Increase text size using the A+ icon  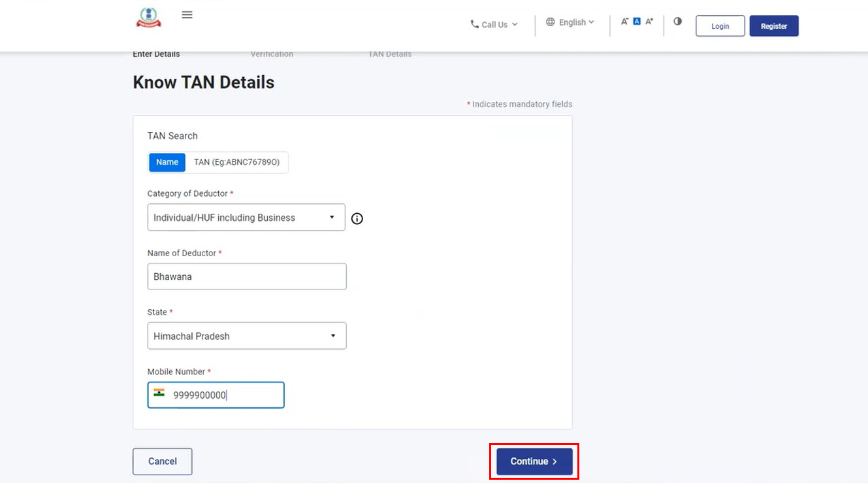(649, 20)
